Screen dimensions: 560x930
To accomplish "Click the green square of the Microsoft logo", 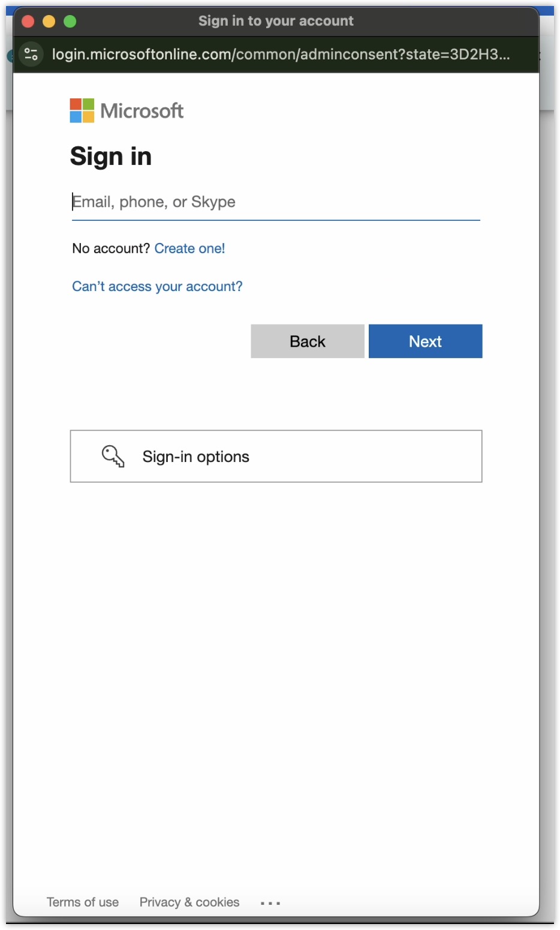I will click(x=89, y=103).
